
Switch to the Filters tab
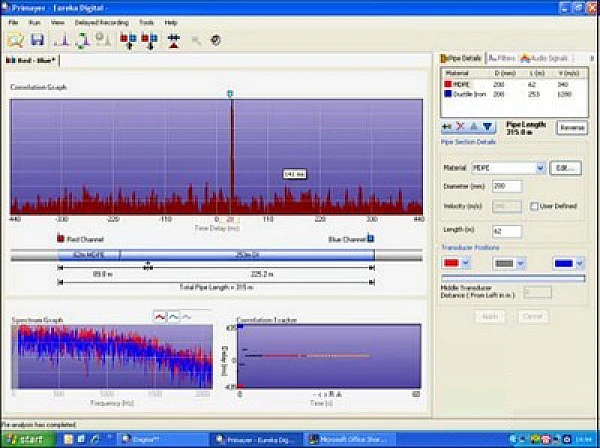(504, 59)
